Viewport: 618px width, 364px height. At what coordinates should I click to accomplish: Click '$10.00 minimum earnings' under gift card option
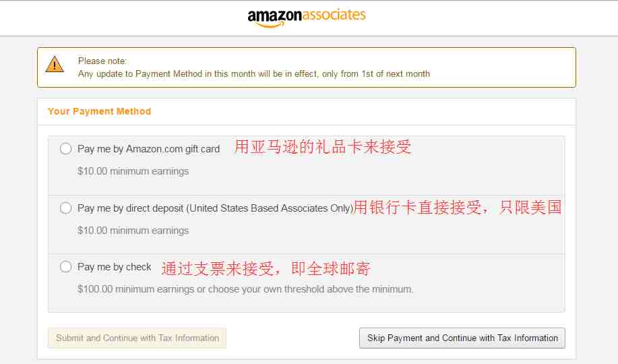click(x=133, y=171)
